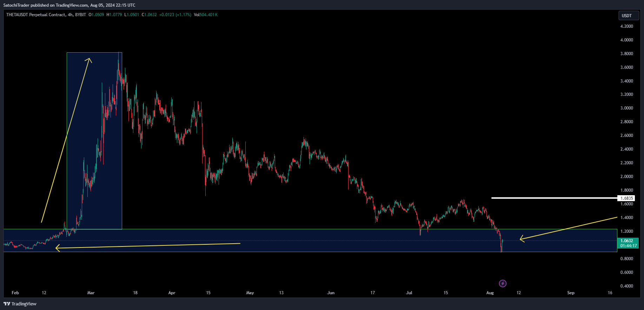Click the low value L1.0501
644x310 pixels.
[x=132, y=15]
